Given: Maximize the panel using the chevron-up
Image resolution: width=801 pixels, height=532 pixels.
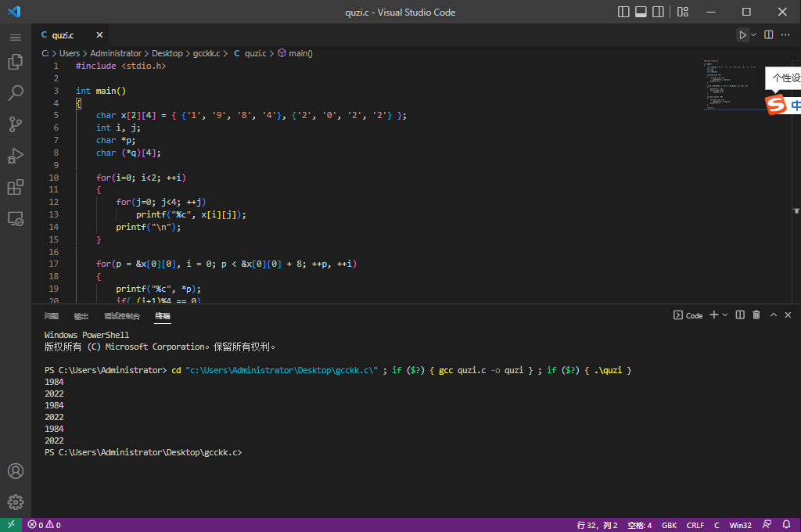Looking at the screenshot, I should (x=774, y=315).
